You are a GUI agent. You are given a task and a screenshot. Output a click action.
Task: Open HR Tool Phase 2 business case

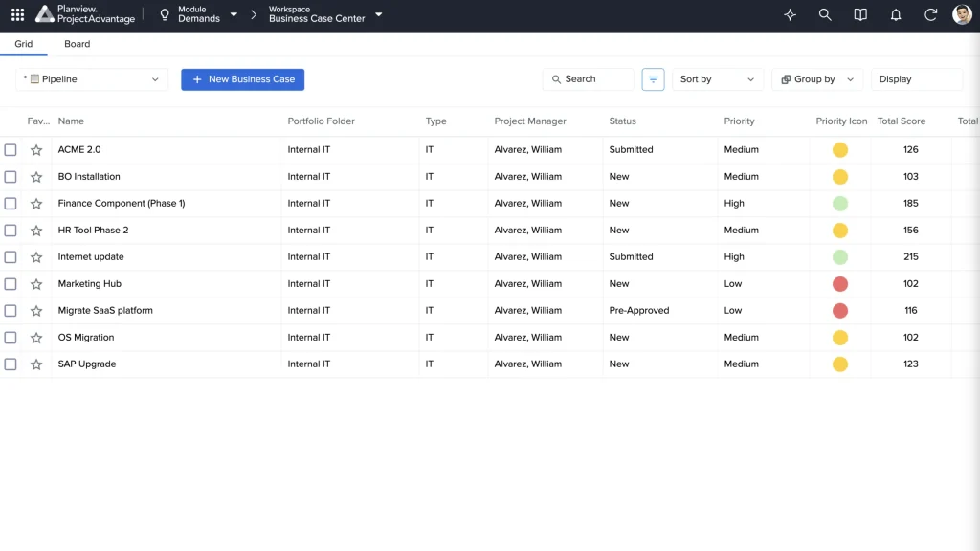pos(93,231)
